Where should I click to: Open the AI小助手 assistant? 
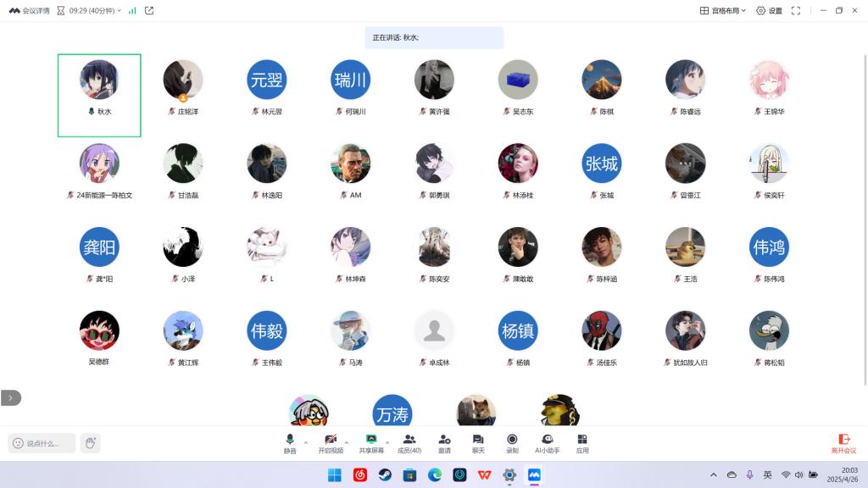[x=548, y=443]
